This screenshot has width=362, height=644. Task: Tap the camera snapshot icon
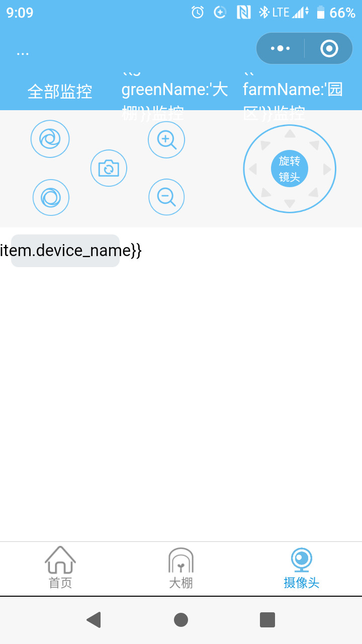point(109,168)
